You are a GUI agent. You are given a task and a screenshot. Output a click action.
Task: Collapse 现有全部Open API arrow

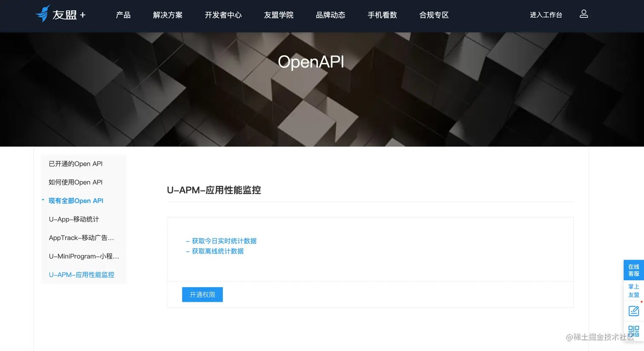[43, 200]
